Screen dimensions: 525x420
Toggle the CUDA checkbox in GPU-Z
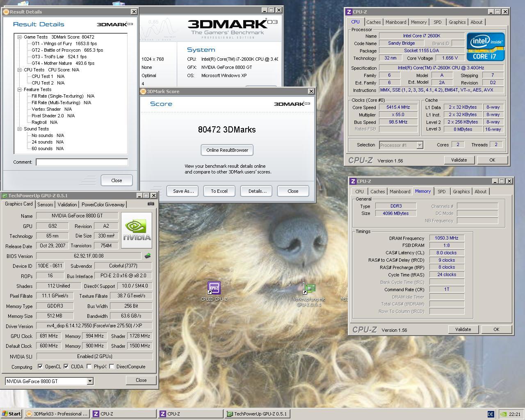click(66, 366)
